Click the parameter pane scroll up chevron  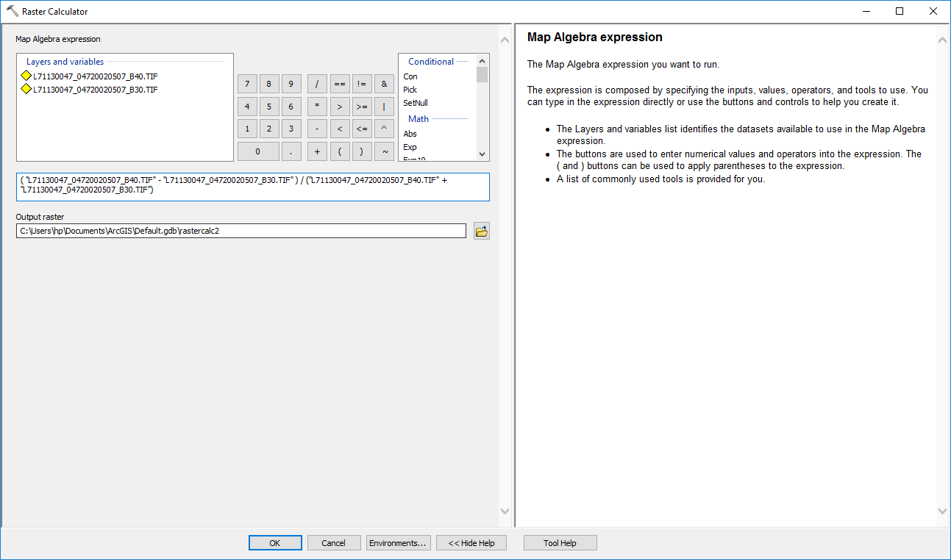505,40
